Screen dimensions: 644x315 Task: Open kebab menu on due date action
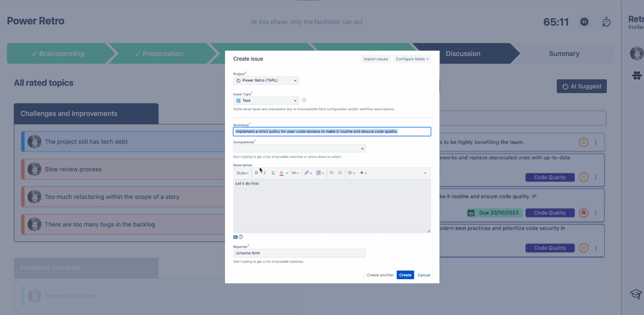595,213
